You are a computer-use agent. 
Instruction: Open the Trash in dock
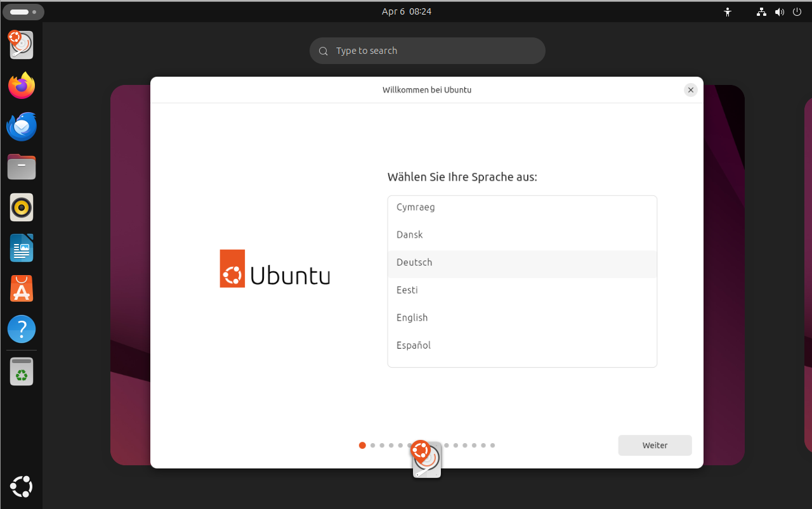click(22, 371)
